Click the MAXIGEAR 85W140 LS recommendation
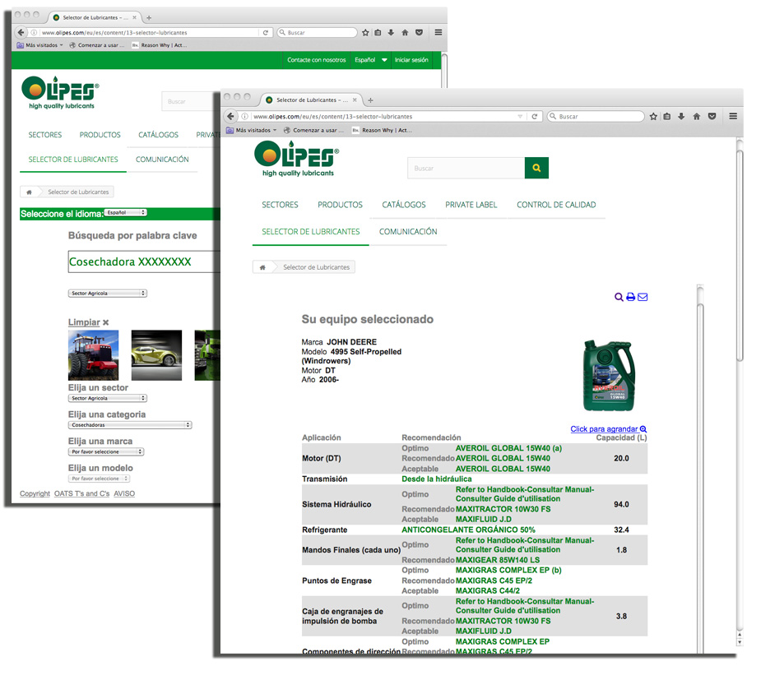 pos(498,560)
